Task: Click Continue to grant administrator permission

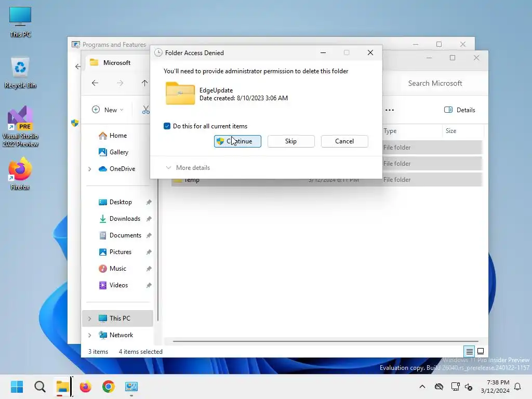Action: tap(237, 141)
